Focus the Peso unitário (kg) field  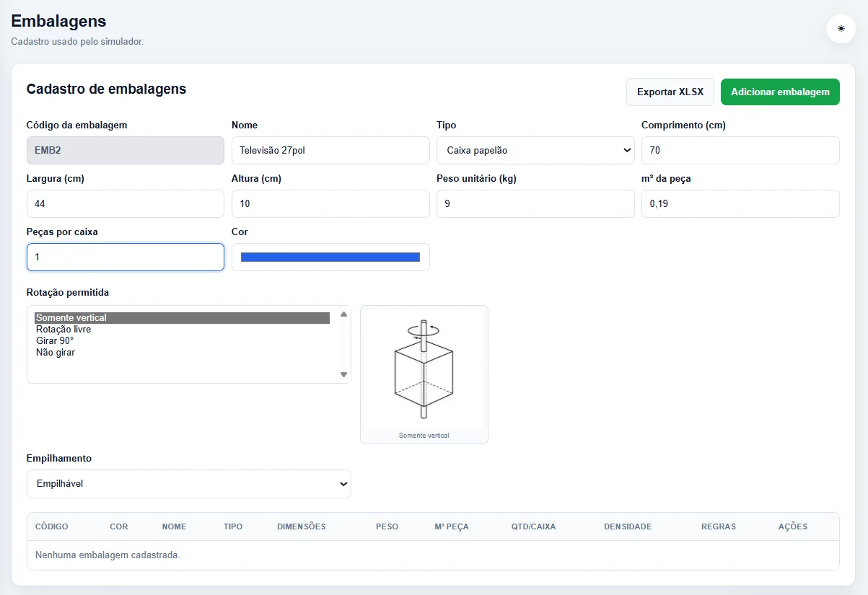pyautogui.click(x=535, y=204)
